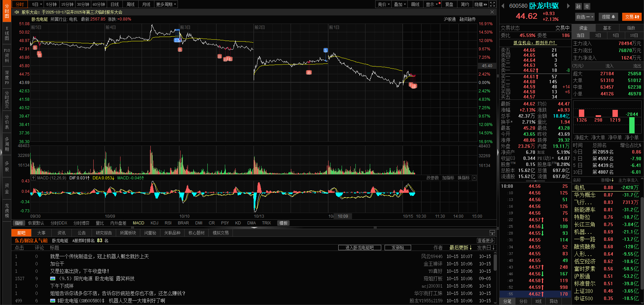Close the shareholder meeting notice bar
The width and height of the screenshot is (644, 305).
pos(492,12)
